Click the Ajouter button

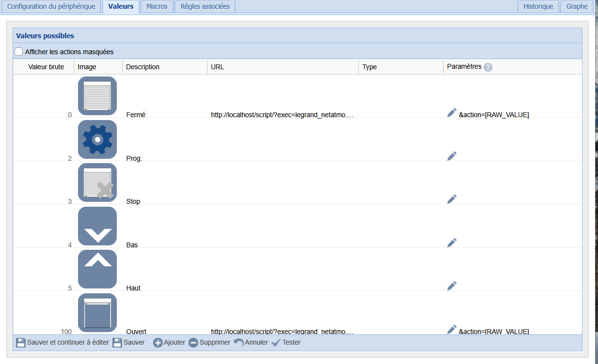tap(169, 342)
